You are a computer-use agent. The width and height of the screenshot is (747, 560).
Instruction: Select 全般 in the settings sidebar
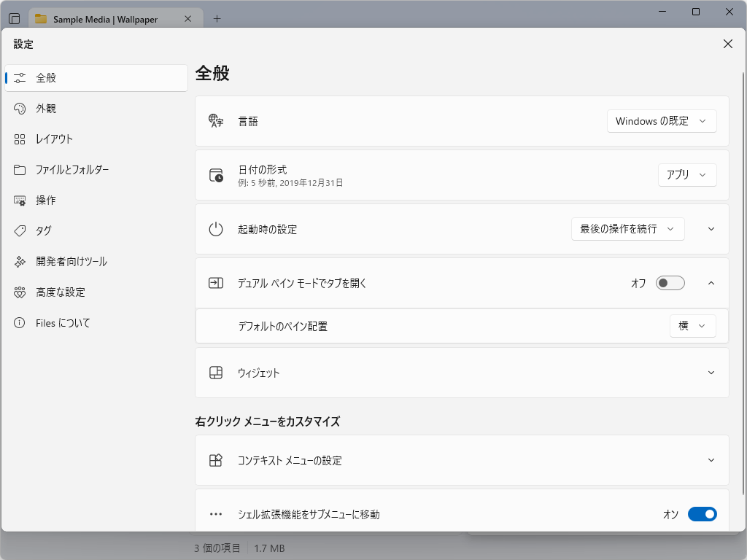point(19,77)
